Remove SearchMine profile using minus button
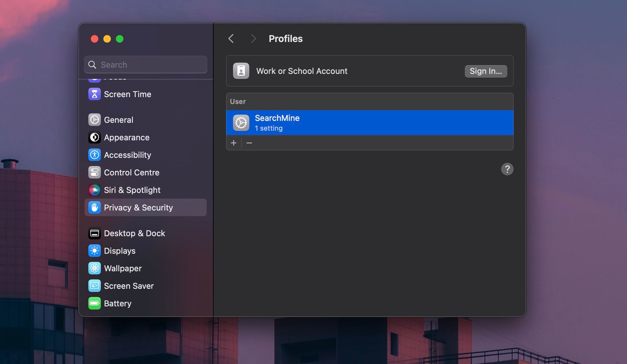The image size is (627, 364). (250, 143)
